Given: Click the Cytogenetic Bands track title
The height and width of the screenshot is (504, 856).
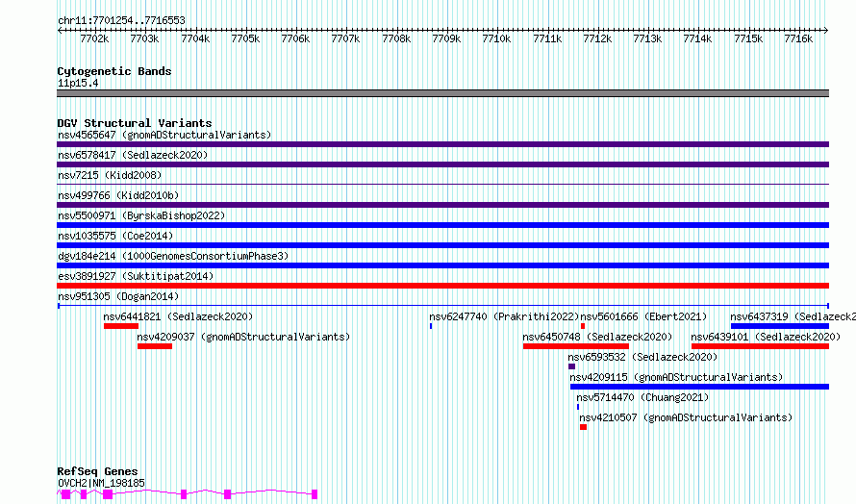Looking at the screenshot, I should [x=114, y=71].
